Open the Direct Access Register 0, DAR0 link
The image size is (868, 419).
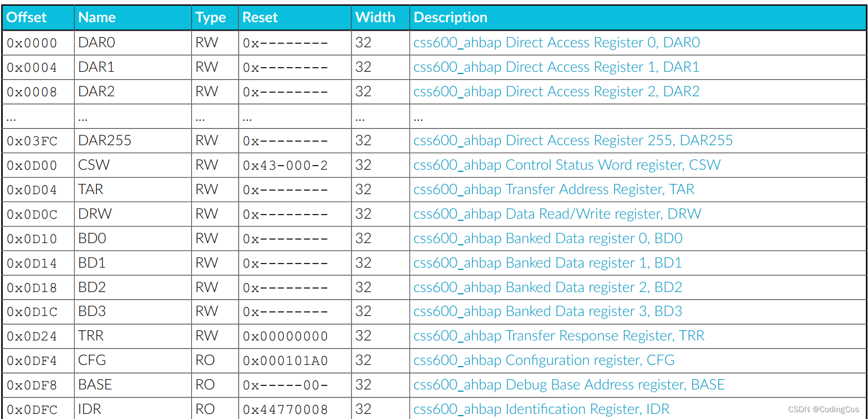point(556,43)
